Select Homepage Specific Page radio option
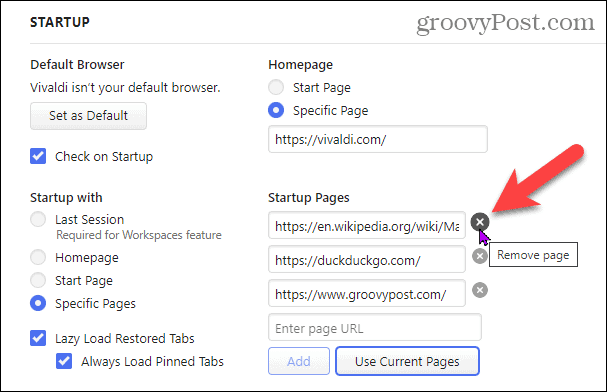 tap(276, 110)
